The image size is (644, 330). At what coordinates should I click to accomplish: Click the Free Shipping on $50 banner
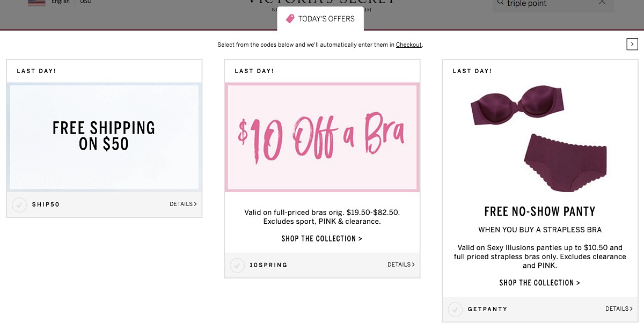pos(104,136)
